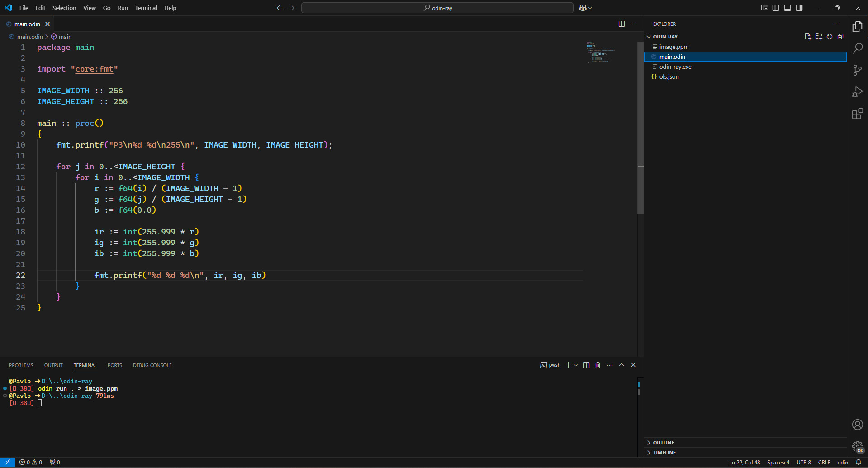The image size is (868, 468).
Task: Switch to the PORTS tab
Action: point(115,365)
